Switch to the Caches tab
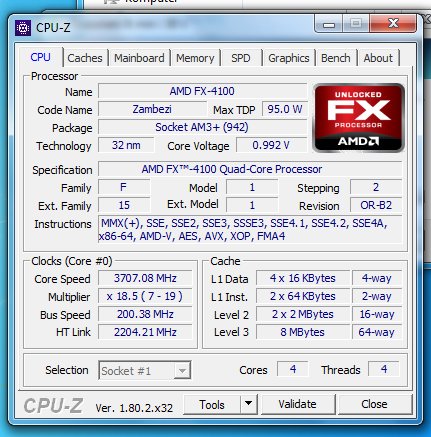 tap(85, 58)
